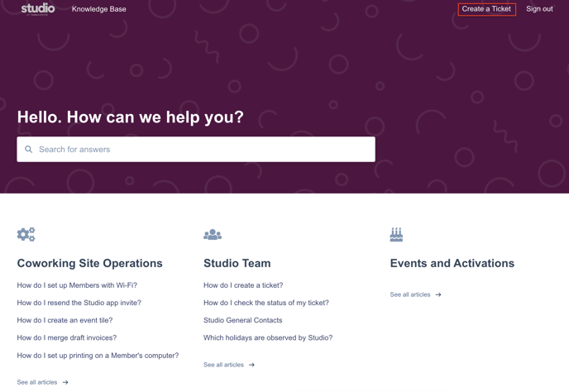The height and width of the screenshot is (392, 569).
Task: Open the Studio Team category heading
Action: (x=237, y=263)
